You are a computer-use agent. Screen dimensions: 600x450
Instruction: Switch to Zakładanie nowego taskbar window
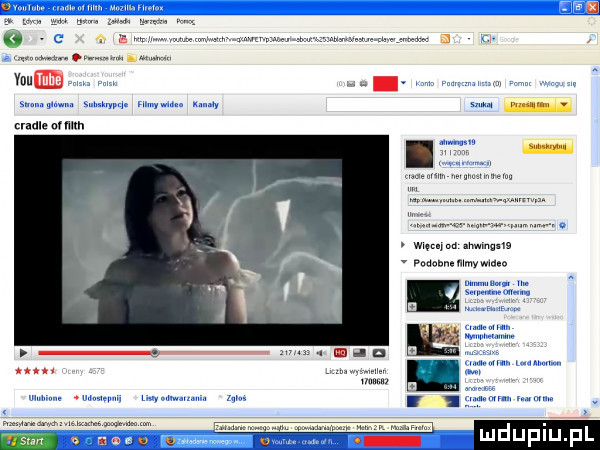[x=206, y=441]
